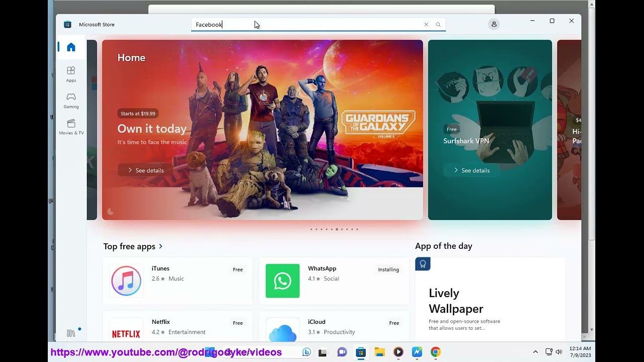Screen dimensions: 644x362
Task: Open the Apps section in sidebar
Action: click(71, 74)
